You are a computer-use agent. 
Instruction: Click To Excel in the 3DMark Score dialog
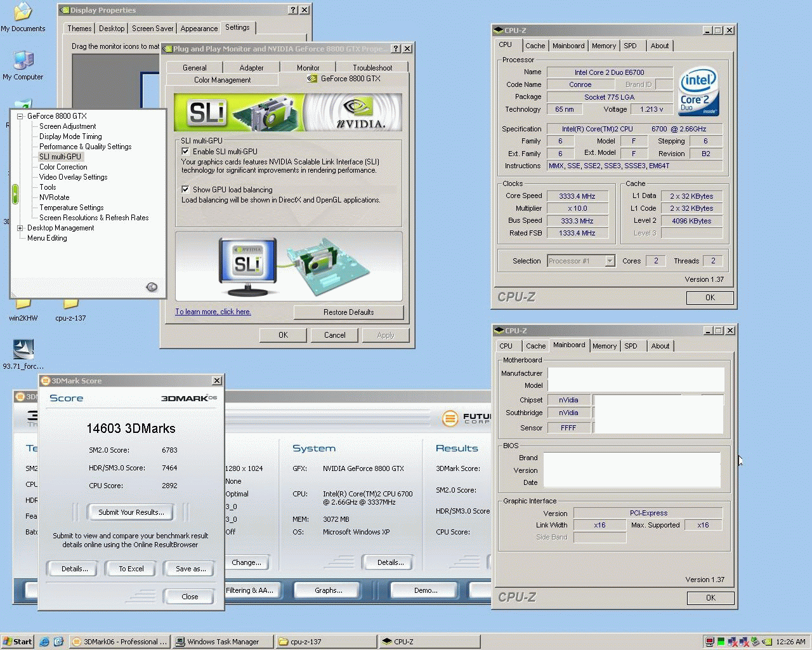[x=131, y=569]
